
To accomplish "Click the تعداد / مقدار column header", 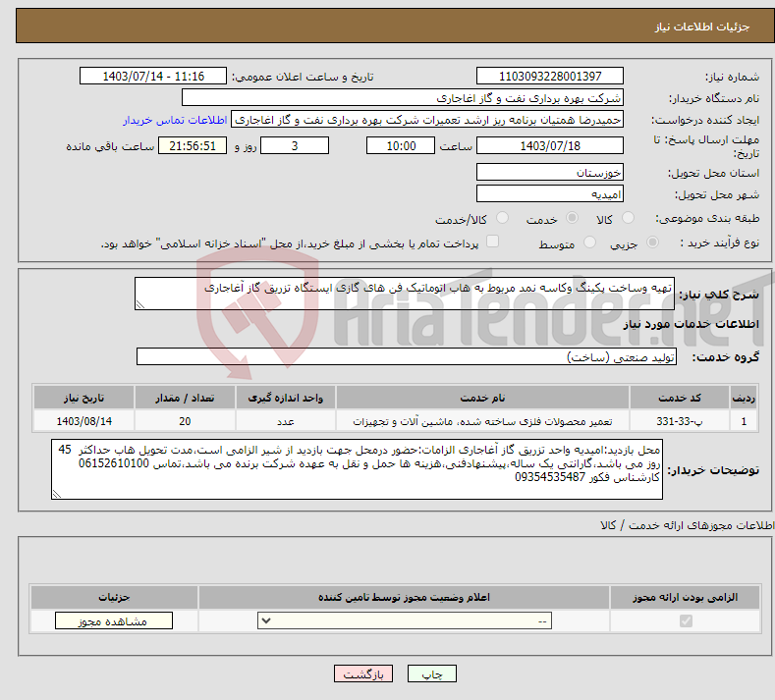I will coord(185,398).
